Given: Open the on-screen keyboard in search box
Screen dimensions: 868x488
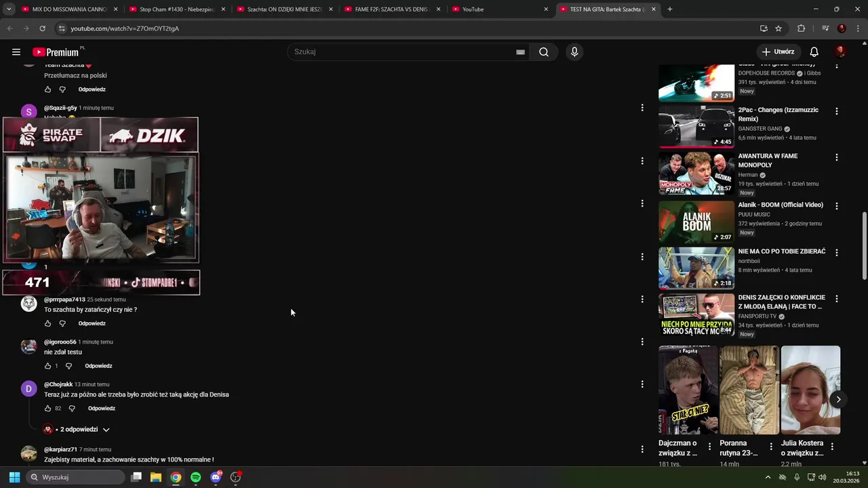Looking at the screenshot, I should (520, 52).
